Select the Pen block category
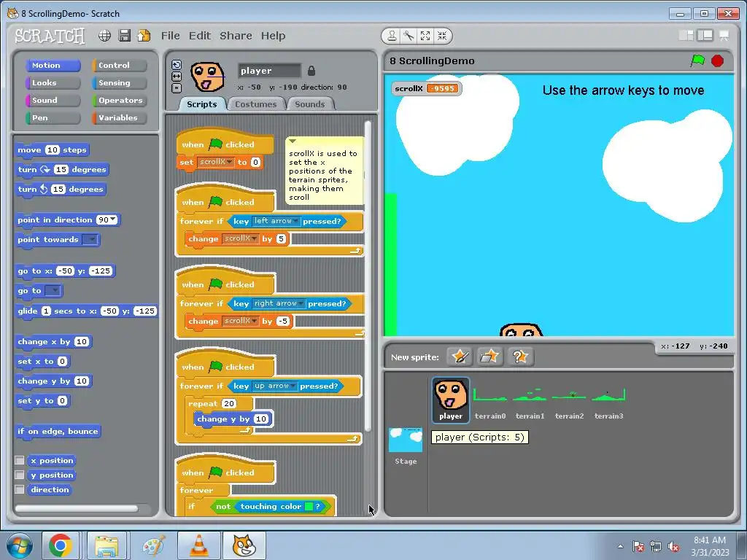This screenshot has height=560, width=747. coord(53,118)
